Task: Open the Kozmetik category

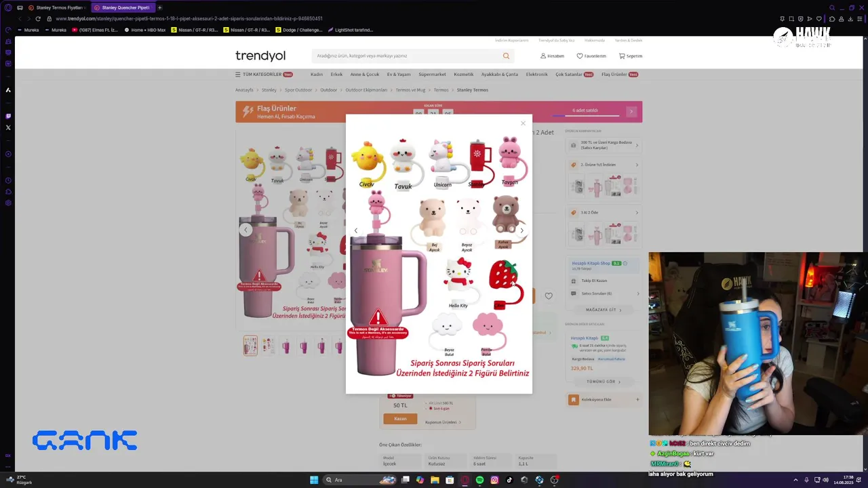Action: coord(464,75)
